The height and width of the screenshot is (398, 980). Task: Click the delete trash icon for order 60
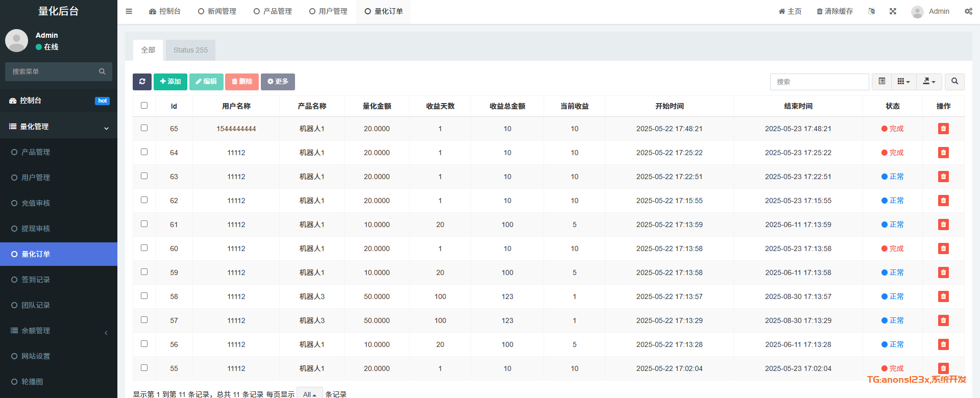pyautogui.click(x=943, y=248)
